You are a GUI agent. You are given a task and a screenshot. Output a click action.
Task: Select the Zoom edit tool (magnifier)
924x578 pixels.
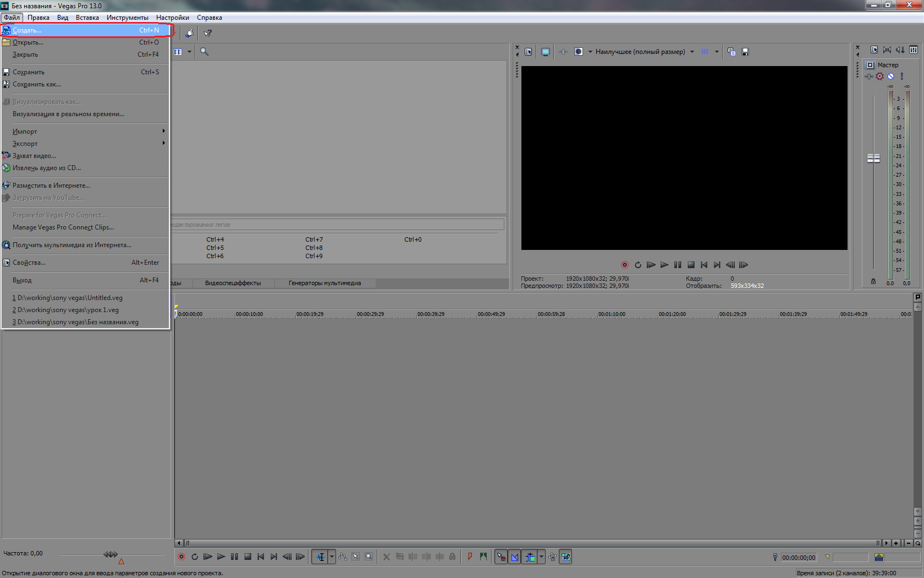pyautogui.click(x=369, y=557)
